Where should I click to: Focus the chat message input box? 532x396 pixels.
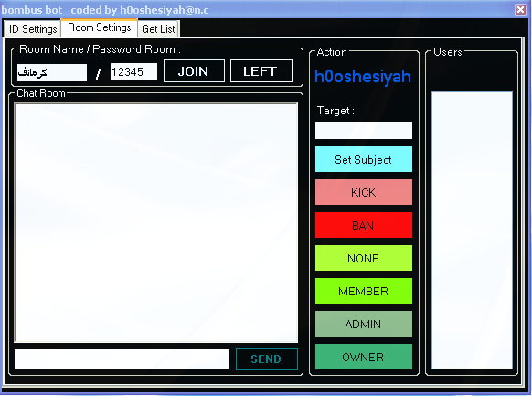point(122,359)
